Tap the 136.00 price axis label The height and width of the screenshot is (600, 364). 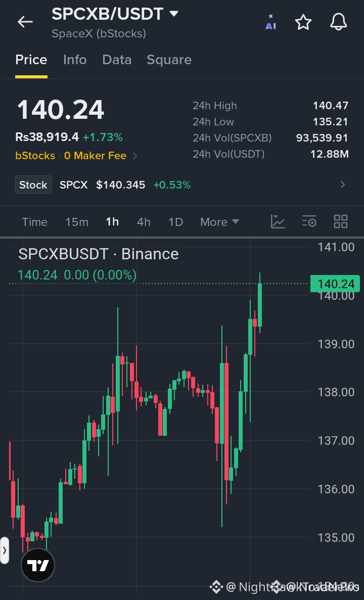coord(336,489)
